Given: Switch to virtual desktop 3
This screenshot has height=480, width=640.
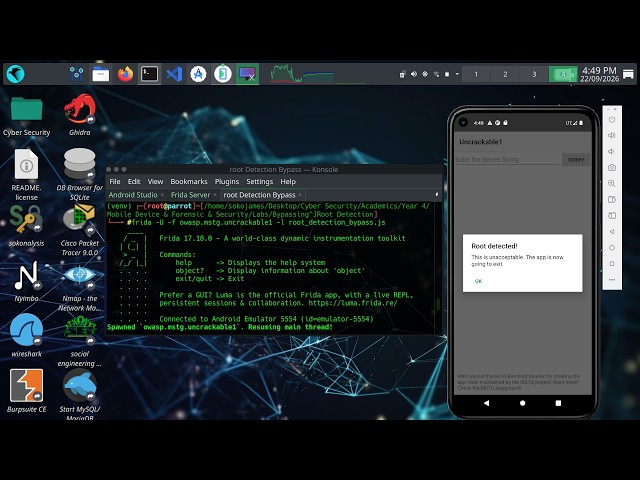Looking at the screenshot, I should coord(534,74).
